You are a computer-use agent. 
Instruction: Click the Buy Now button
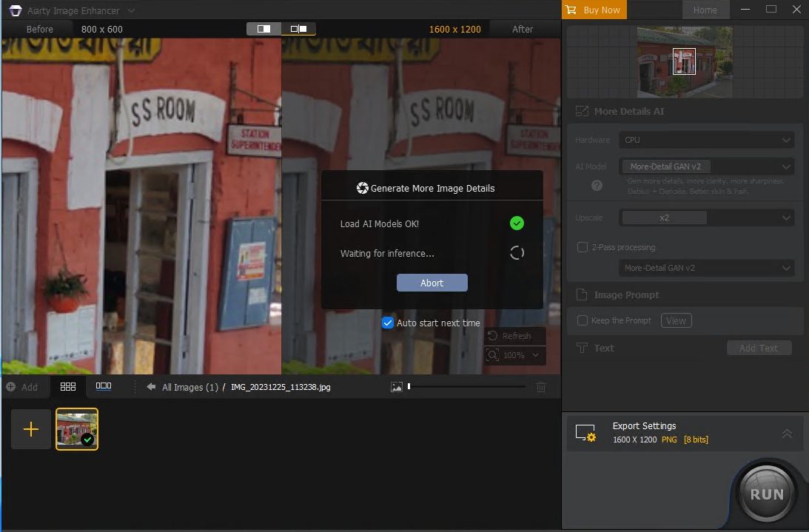point(594,10)
